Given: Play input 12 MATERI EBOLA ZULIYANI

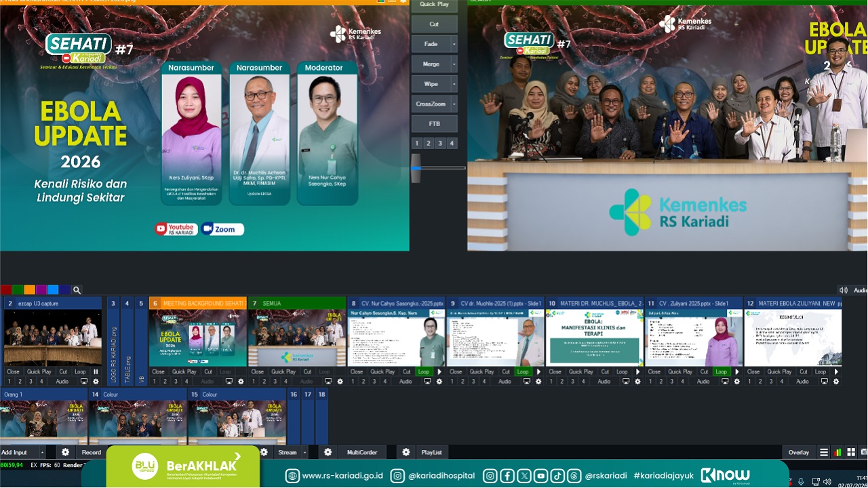Looking at the screenshot, I should point(835,371).
